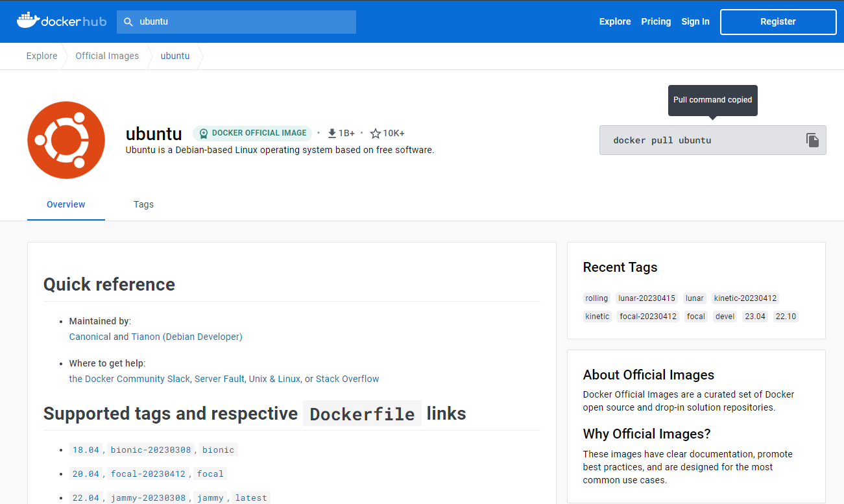Click the bionic-20230308 tag link
Viewport: 844px width, 504px height.
point(151,450)
